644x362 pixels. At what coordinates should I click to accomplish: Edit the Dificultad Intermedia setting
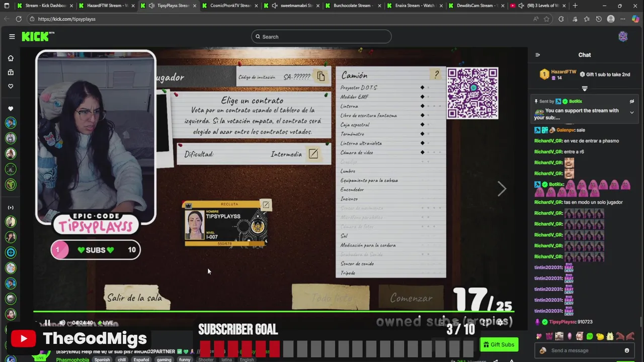pos(313,154)
